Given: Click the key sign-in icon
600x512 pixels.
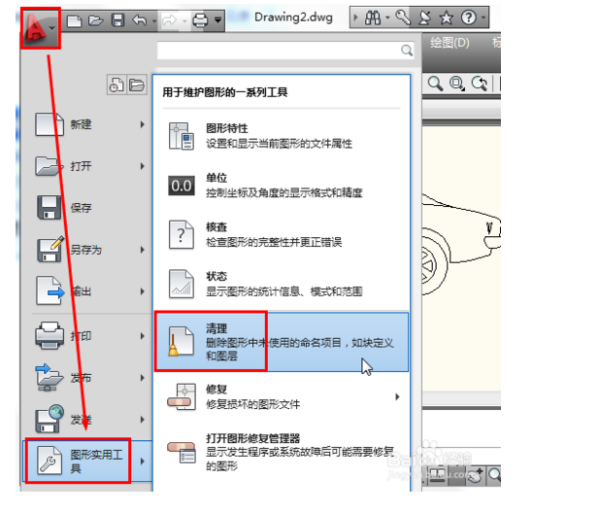Looking at the screenshot, I should 403,18.
